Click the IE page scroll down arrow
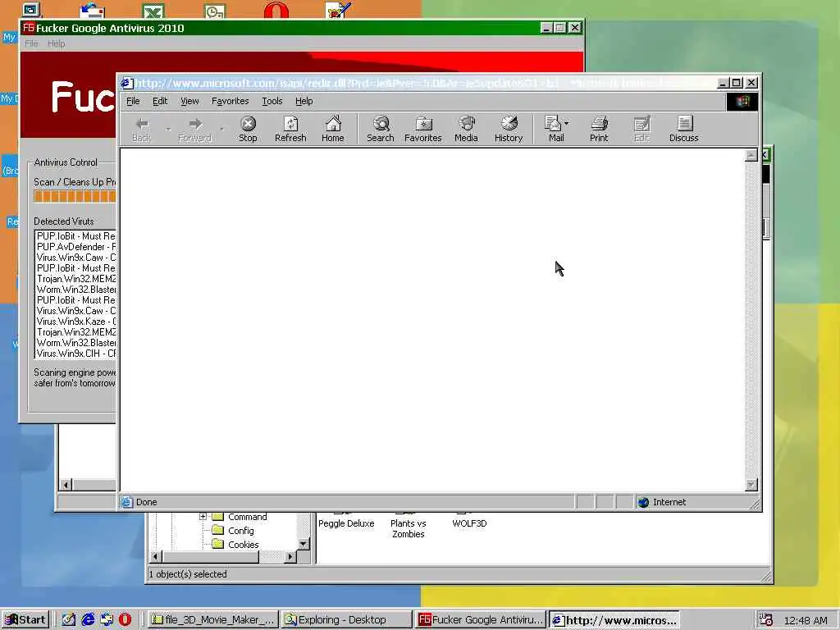840x630 pixels. (751, 484)
